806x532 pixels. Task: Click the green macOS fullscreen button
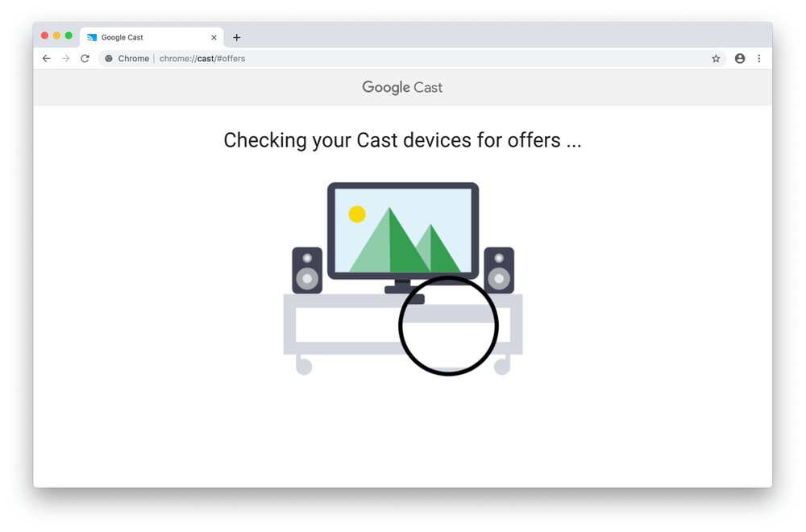point(69,35)
